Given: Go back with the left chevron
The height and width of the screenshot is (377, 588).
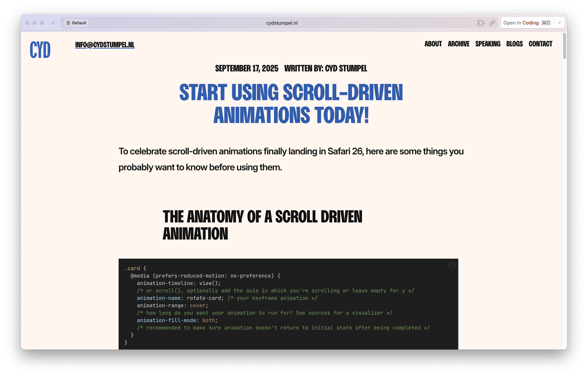Looking at the screenshot, I should 53,23.
